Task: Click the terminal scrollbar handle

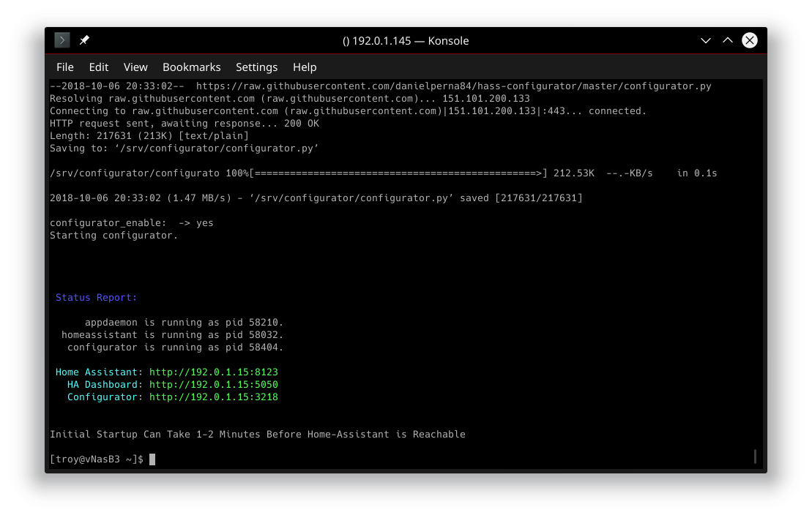Action: point(755,456)
